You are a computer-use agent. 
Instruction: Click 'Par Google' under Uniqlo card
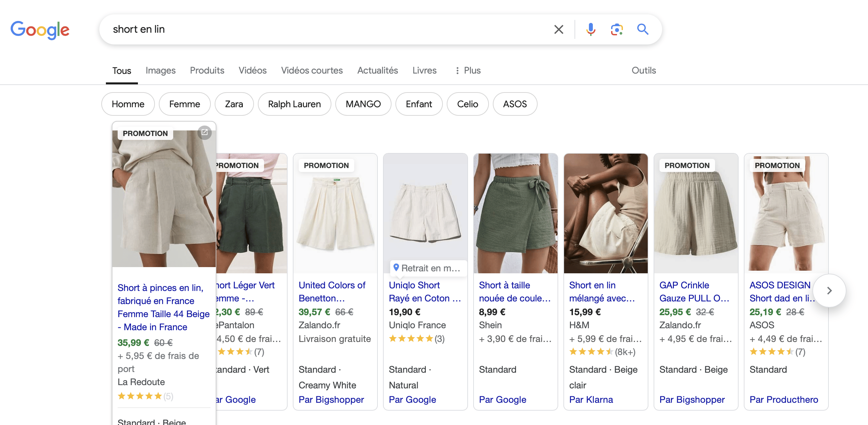click(412, 399)
